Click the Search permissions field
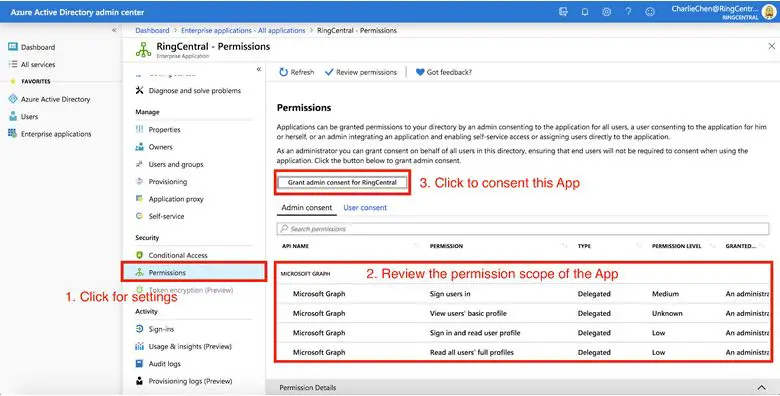This screenshot has width=780, height=396. coord(523,229)
